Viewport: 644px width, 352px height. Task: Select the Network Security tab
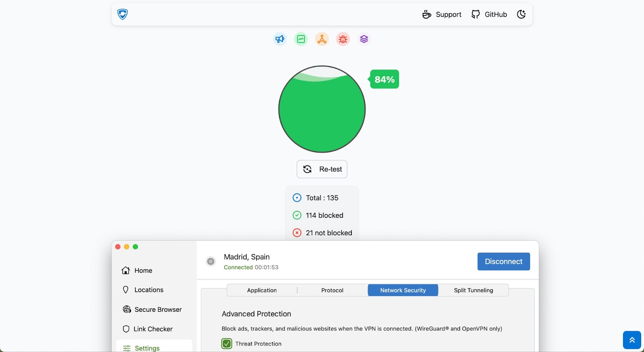pos(403,290)
